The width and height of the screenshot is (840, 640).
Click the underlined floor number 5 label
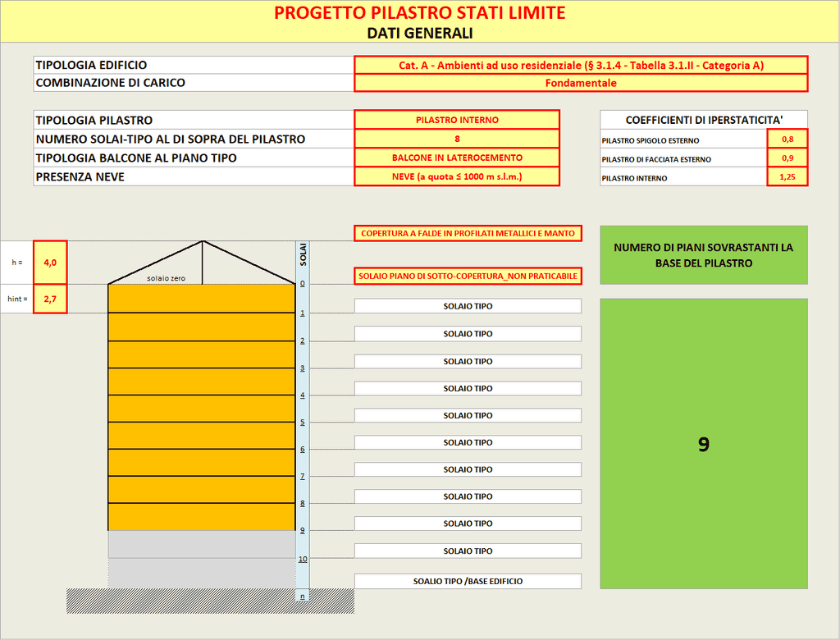303,423
